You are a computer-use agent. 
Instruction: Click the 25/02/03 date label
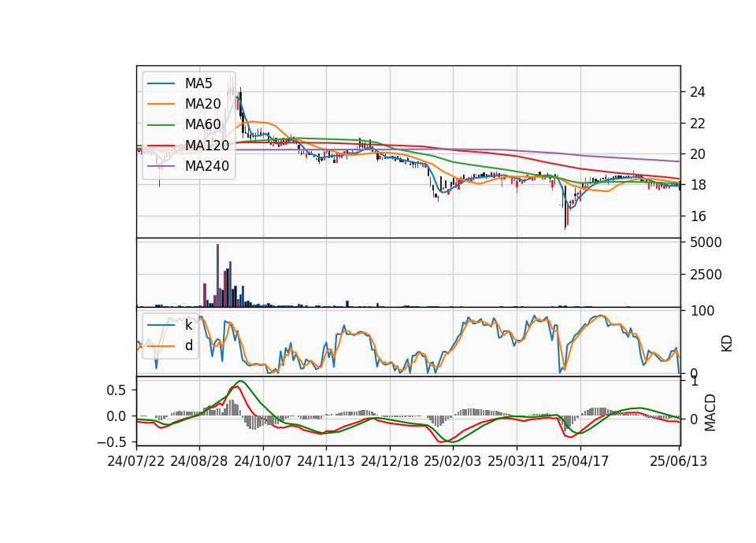(453, 461)
